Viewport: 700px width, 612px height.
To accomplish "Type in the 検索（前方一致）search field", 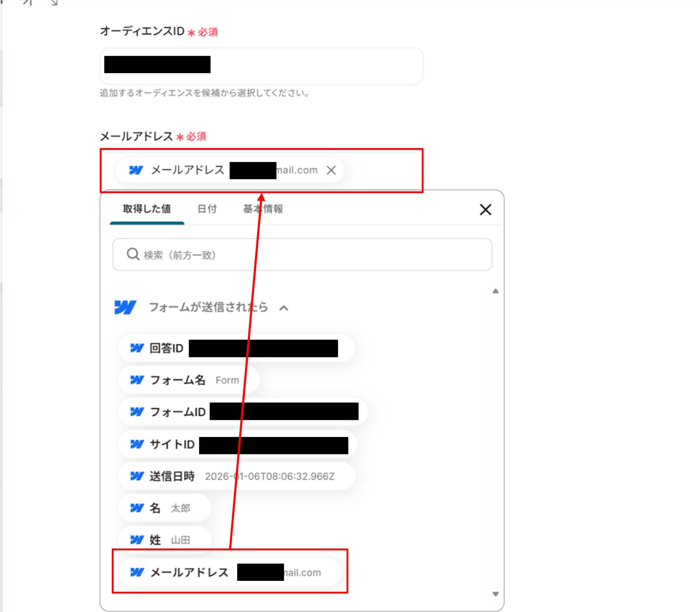I will pyautogui.click(x=308, y=255).
